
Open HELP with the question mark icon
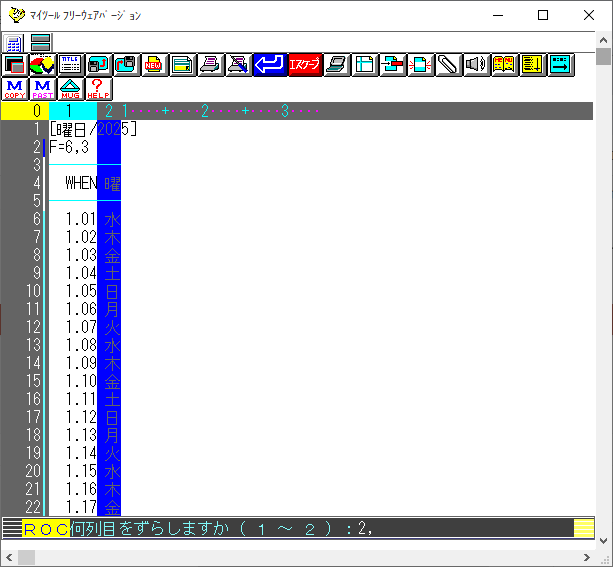(x=98, y=89)
